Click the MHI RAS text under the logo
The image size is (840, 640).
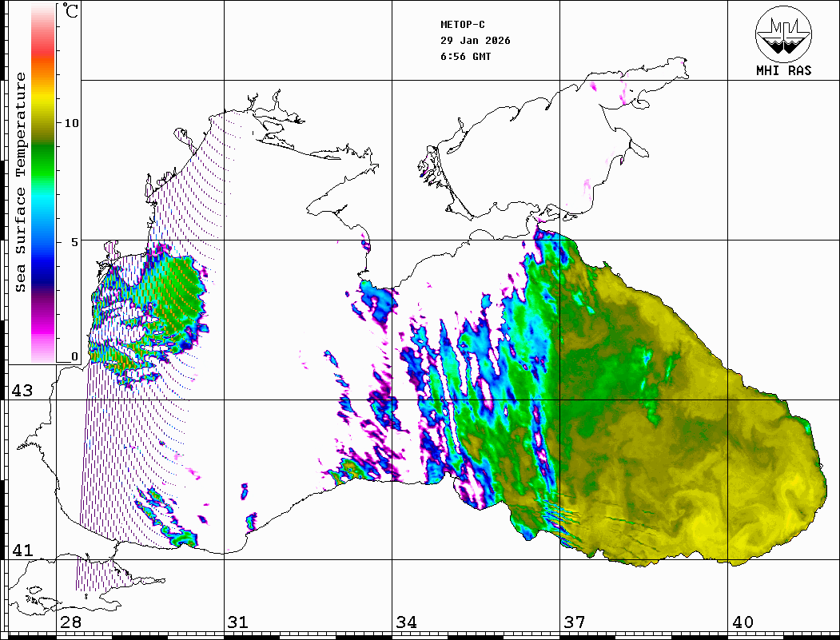(x=783, y=71)
